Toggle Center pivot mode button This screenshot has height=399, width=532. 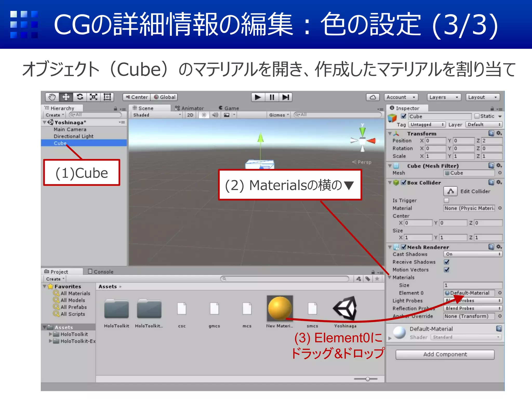coord(137,97)
